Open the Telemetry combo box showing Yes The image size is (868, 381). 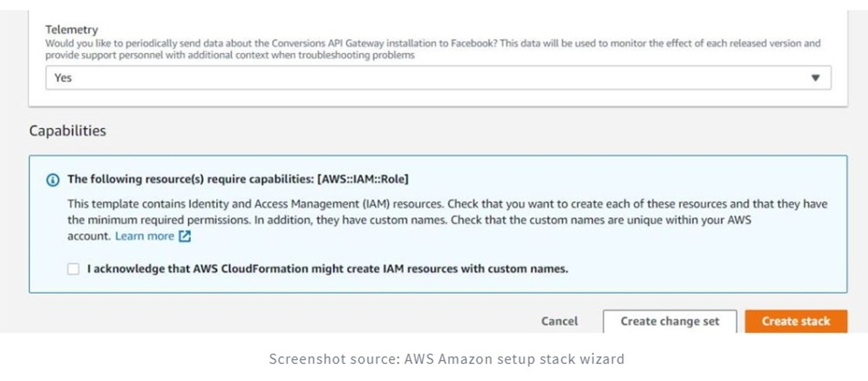coord(438,78)
